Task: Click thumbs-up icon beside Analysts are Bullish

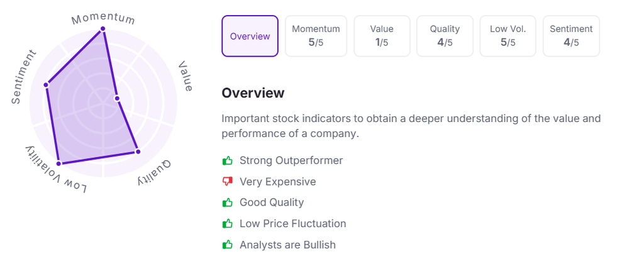Action: [x=228, y=245]
